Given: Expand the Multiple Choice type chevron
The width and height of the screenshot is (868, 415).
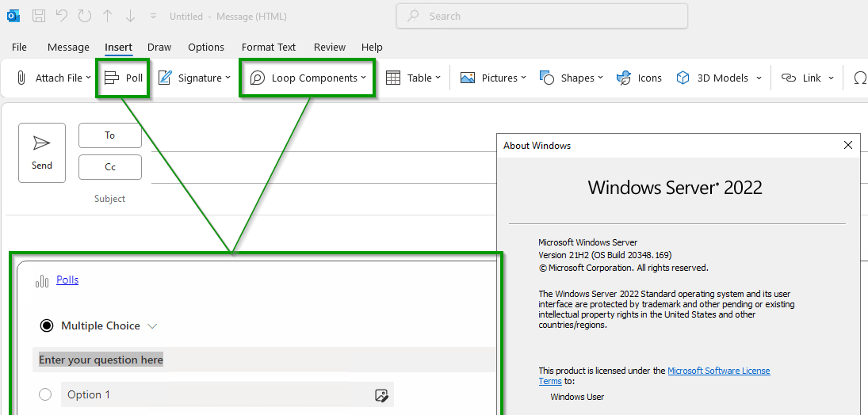Looking at the screenshot, I should coord(152,326).
